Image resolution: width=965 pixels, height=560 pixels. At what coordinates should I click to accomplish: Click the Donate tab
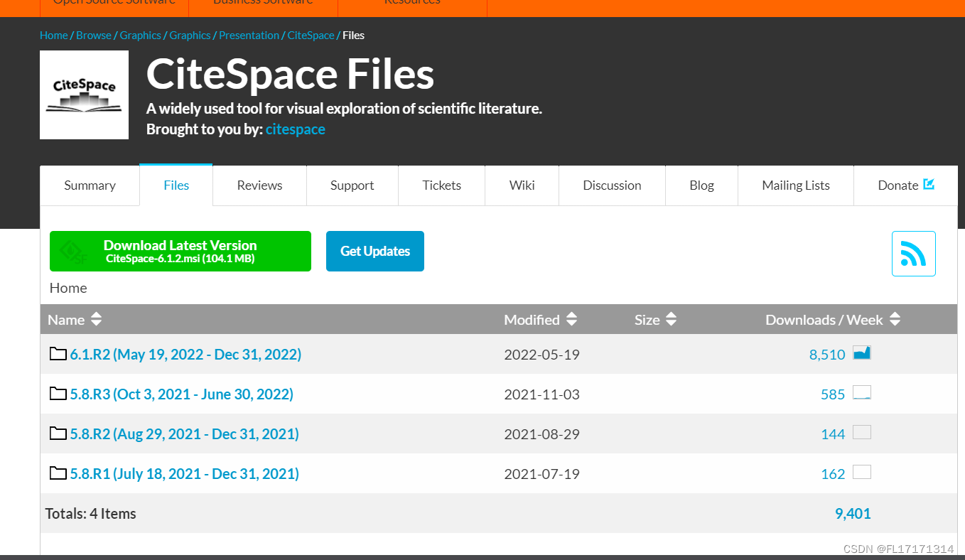tap(905, 185)
